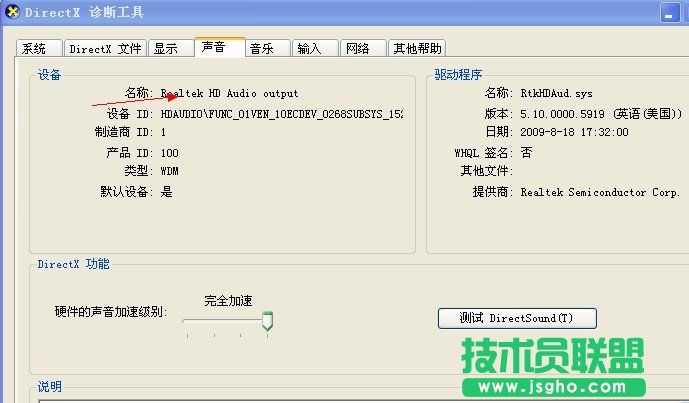689x403 pixels.
Task: Click the 其他文件 label in driver group
Action: coord(487,171)
